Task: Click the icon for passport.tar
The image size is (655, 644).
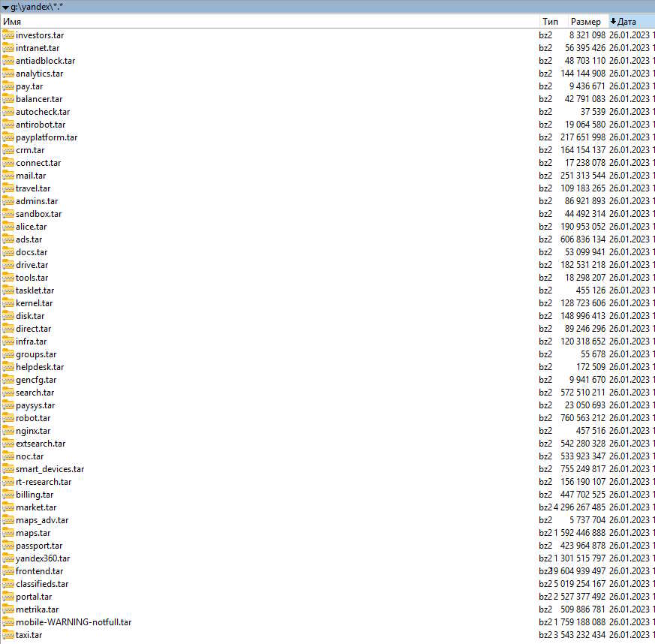Action: [8, 546]
